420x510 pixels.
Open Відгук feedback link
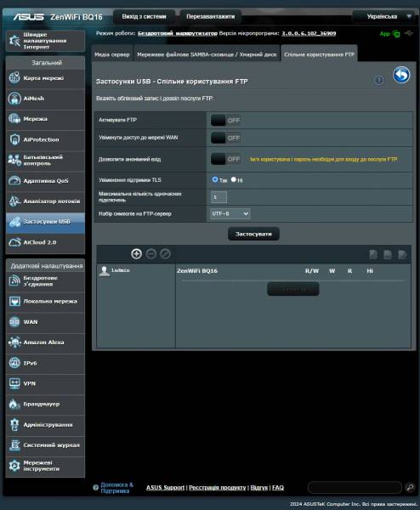[x=259, y=488]
